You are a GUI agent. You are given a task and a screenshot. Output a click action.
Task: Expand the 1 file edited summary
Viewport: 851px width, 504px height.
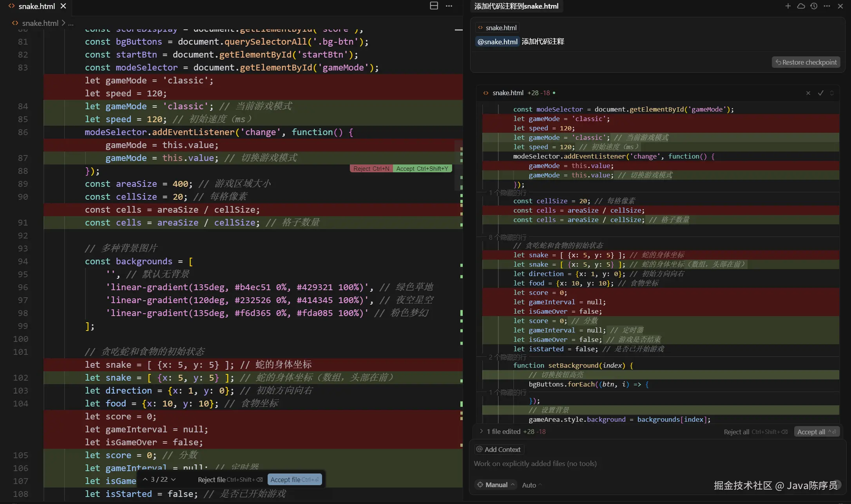481,431
